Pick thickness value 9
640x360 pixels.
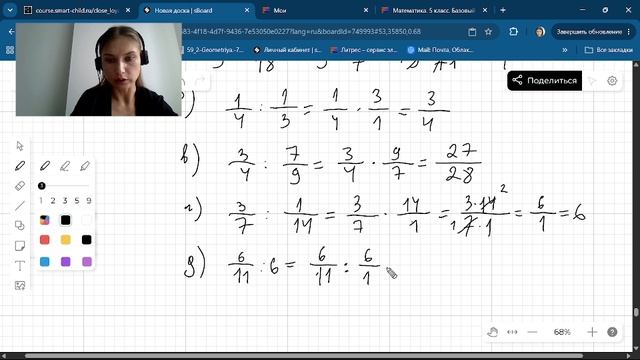[89, 200]
